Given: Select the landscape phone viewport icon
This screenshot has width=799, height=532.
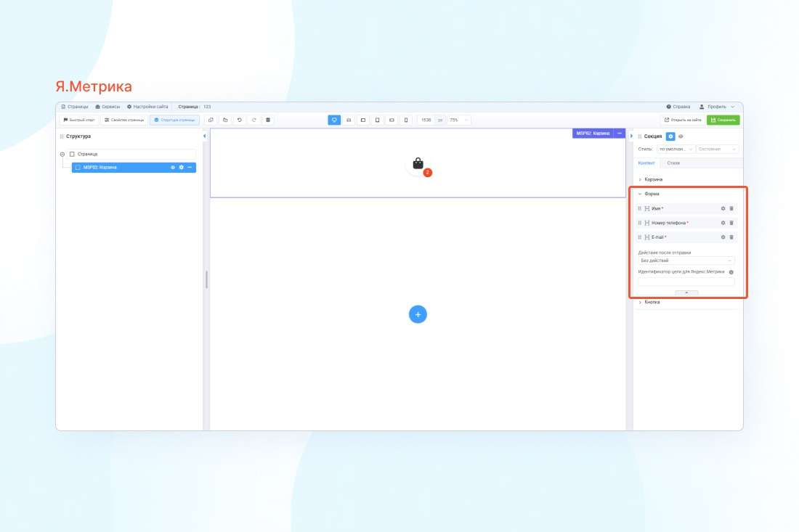Looking at the screenshot, I should coord(392,120).
